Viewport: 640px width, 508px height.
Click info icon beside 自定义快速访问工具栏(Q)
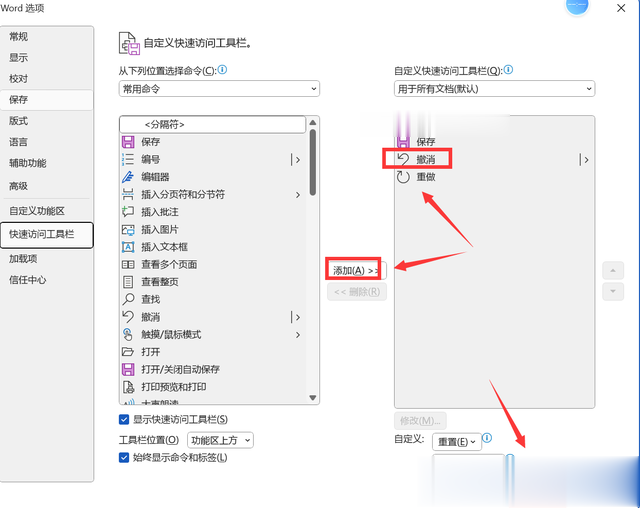(x=508, y=70)
